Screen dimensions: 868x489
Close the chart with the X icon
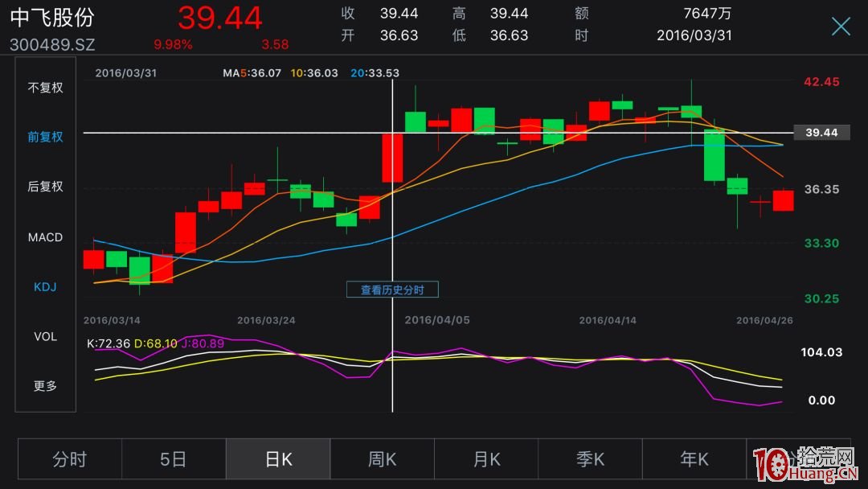(841, 27)
